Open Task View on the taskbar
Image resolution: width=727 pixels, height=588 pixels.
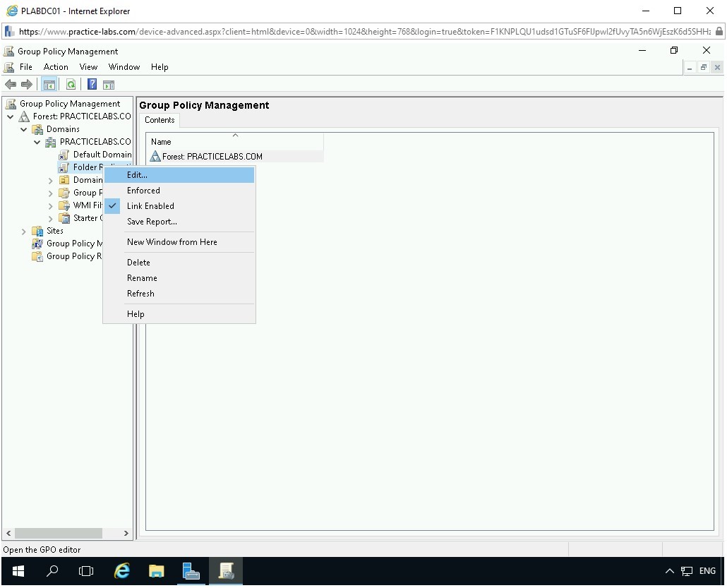86,571
